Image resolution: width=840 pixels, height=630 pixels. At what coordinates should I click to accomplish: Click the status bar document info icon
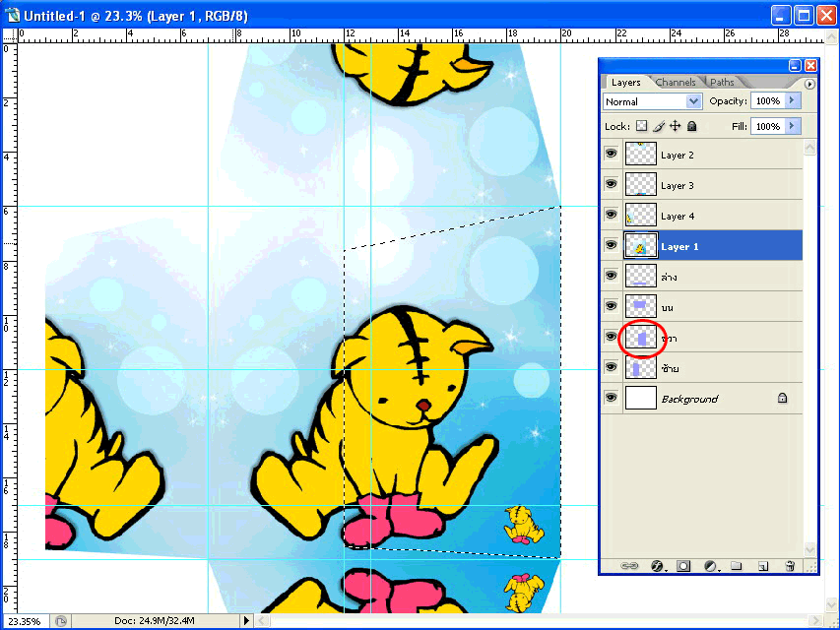pos(60,621)
